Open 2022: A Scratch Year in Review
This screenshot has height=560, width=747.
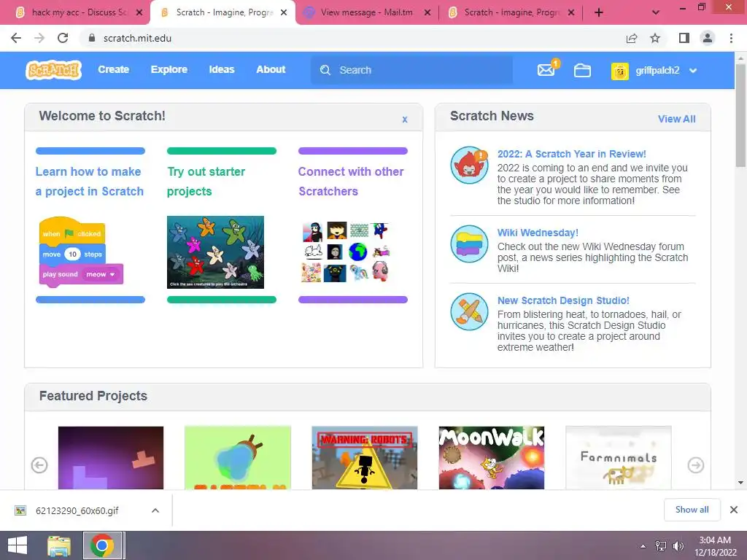[572, 154]
